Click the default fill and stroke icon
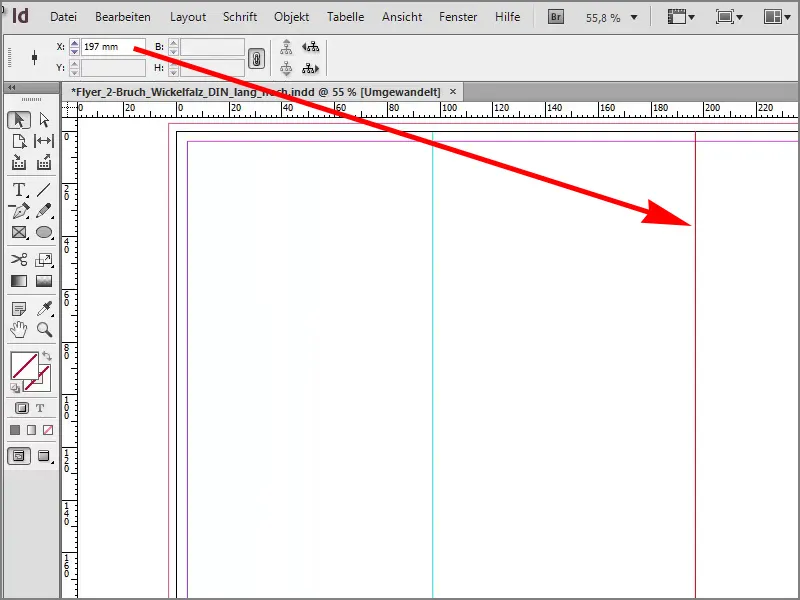Viewport: 800px width, 600px height. coord(15,388)
